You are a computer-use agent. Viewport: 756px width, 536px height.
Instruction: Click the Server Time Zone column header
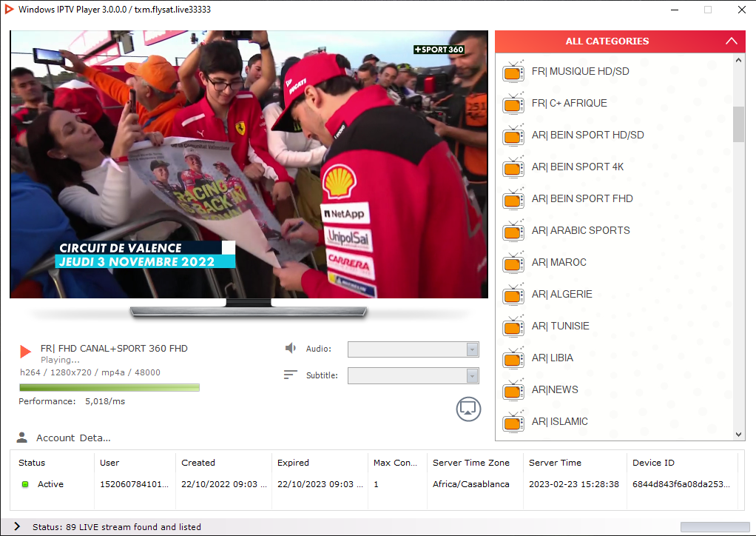pos(471,463)
